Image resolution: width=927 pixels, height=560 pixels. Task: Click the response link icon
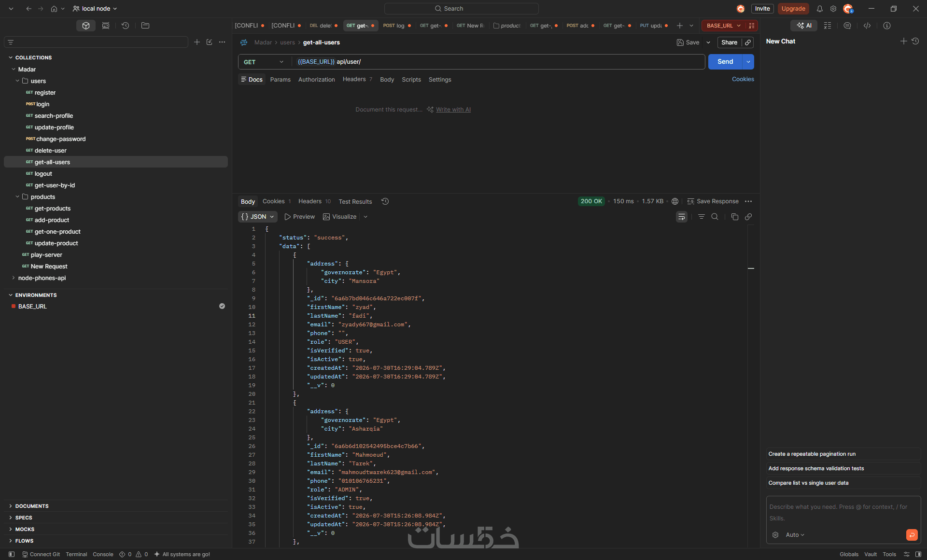pyautogui.click(x=748, y=217)
